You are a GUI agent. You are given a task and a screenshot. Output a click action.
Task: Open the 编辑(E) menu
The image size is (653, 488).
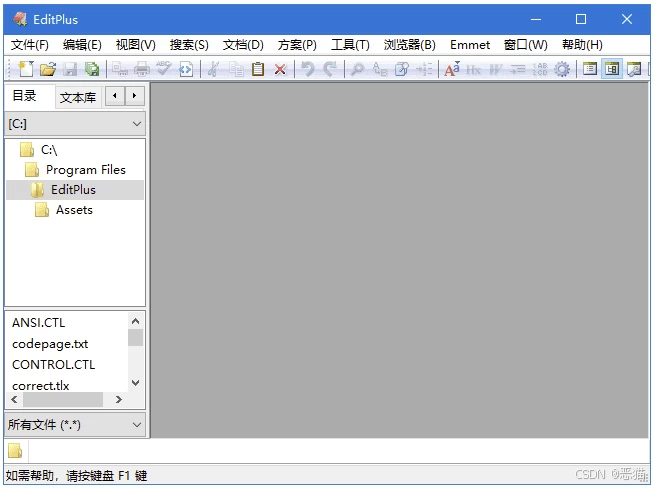[82, 45]
